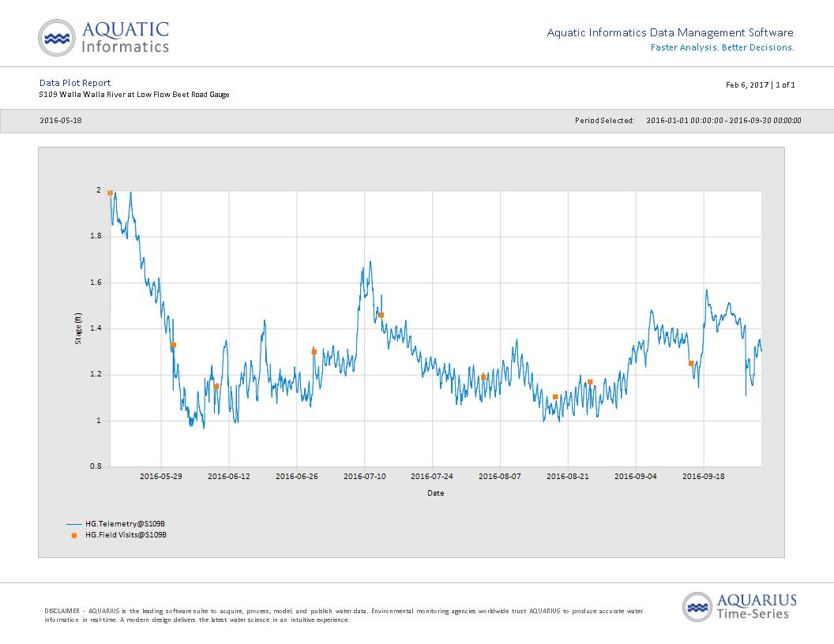Click the field visit marker near stage 1.1 before 2016-08-21
Viewport: 834px width, 644px height.
tap(555, 397)
